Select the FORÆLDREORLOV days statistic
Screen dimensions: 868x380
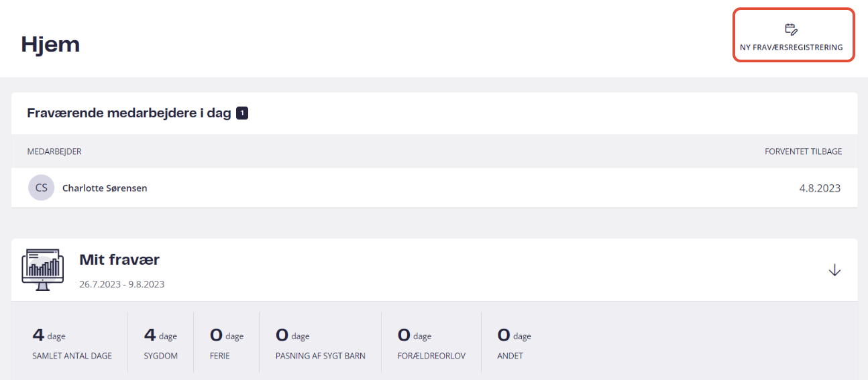(431, 342)
